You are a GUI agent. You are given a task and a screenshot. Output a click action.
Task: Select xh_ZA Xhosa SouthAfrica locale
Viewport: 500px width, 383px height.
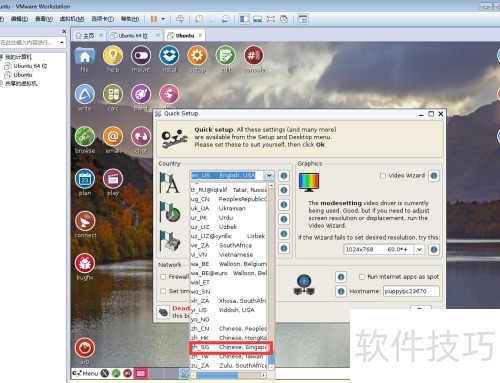point(229,301)
